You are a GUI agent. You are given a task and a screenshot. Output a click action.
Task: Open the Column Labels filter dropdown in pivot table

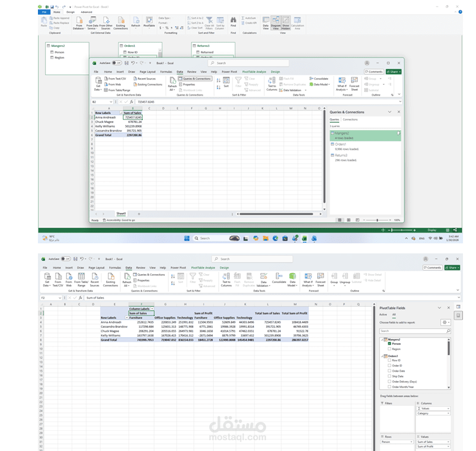click(x=152, y=309)
